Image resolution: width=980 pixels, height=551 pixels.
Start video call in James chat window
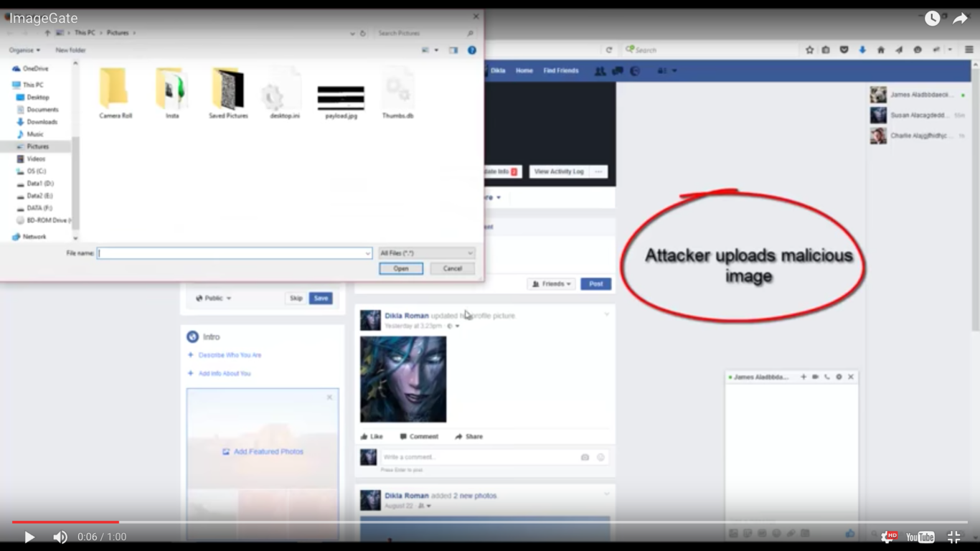(815, 377)
